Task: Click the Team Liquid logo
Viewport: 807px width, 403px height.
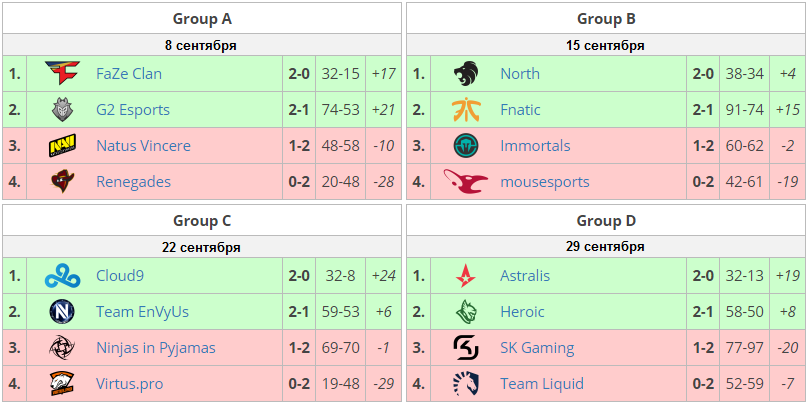Action: (x=467, y=384)
